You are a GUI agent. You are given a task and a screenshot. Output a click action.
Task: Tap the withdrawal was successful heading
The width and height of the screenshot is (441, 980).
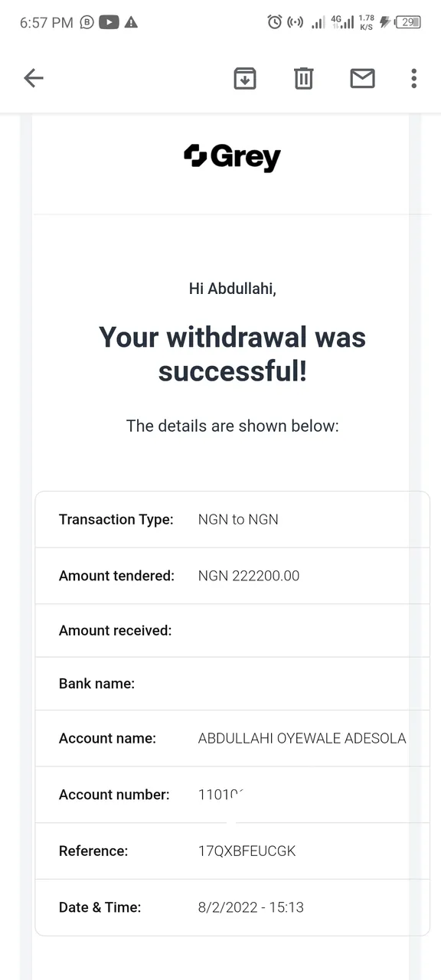pyautogui.click(x=233, y=354)
